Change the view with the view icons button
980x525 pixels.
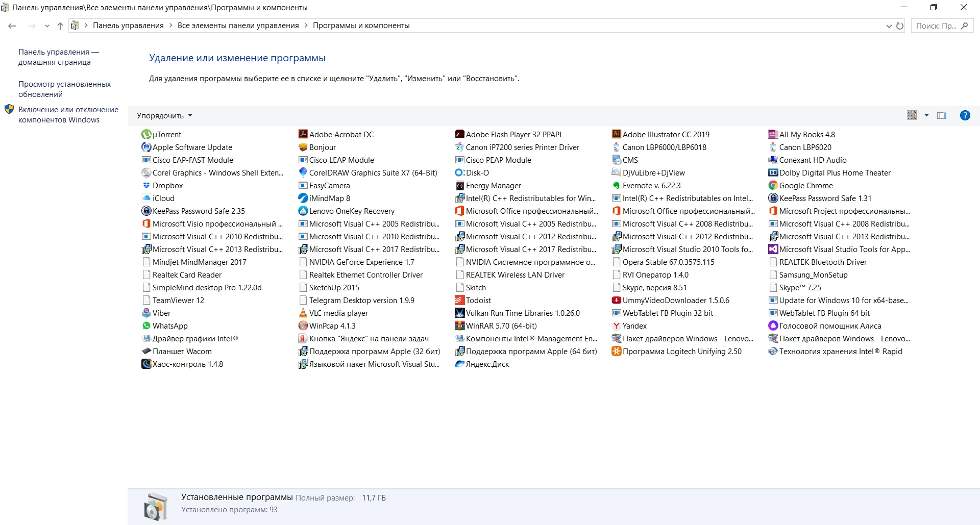tap(912, 115)
